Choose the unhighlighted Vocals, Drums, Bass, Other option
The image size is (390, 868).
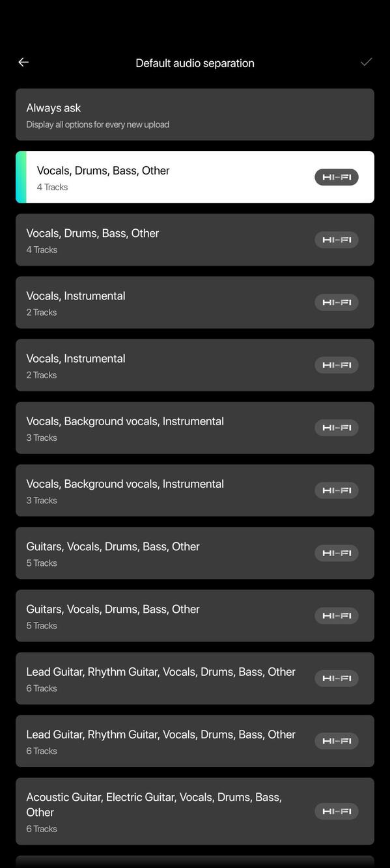[x=195, y=240]
